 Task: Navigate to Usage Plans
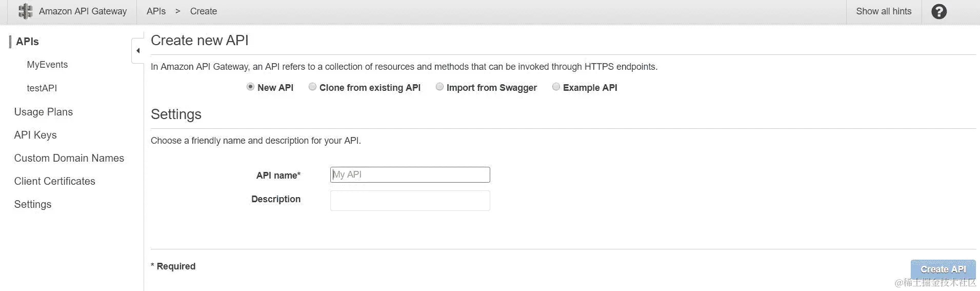pos(44,112)
